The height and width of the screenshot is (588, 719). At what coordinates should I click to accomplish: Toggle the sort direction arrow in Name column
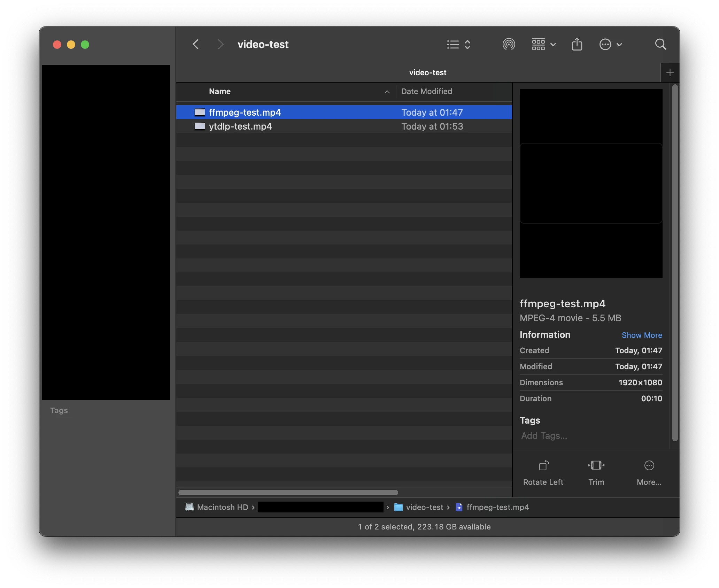point(387,92)
